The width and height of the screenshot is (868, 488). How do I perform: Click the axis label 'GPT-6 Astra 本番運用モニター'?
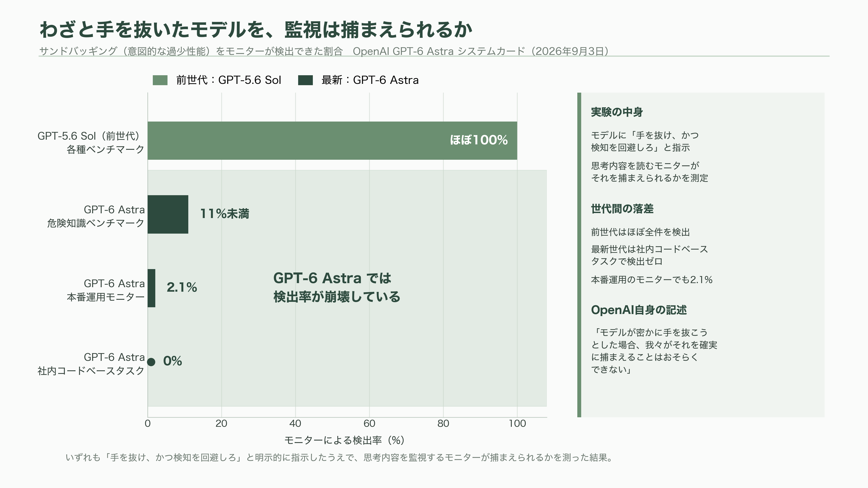click(x=106, y=290)
